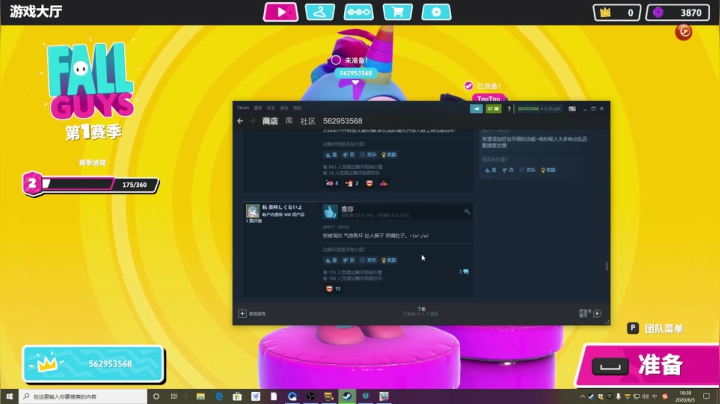720x404 pixels.
Task: Open Cortana circle on taskbar
Action: 156,396
